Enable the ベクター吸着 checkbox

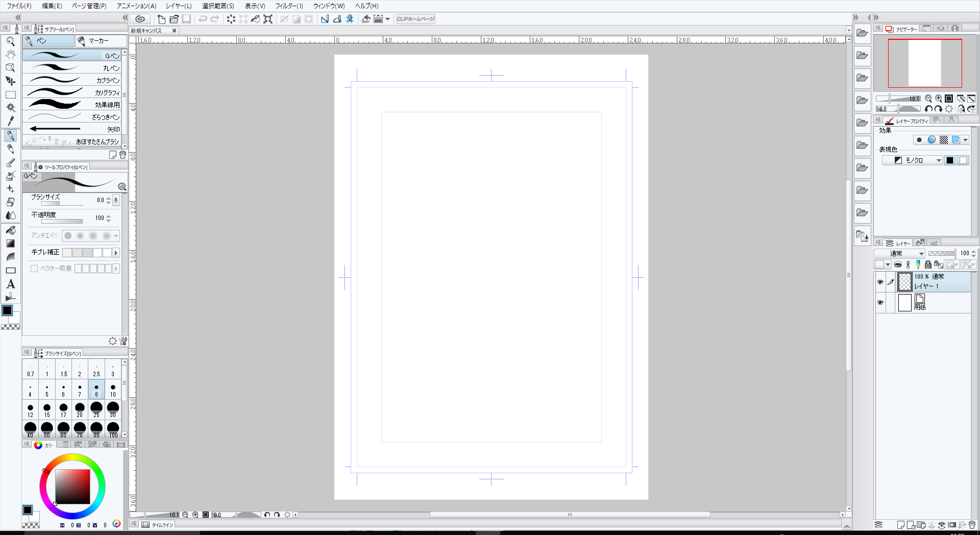(34, 269)
